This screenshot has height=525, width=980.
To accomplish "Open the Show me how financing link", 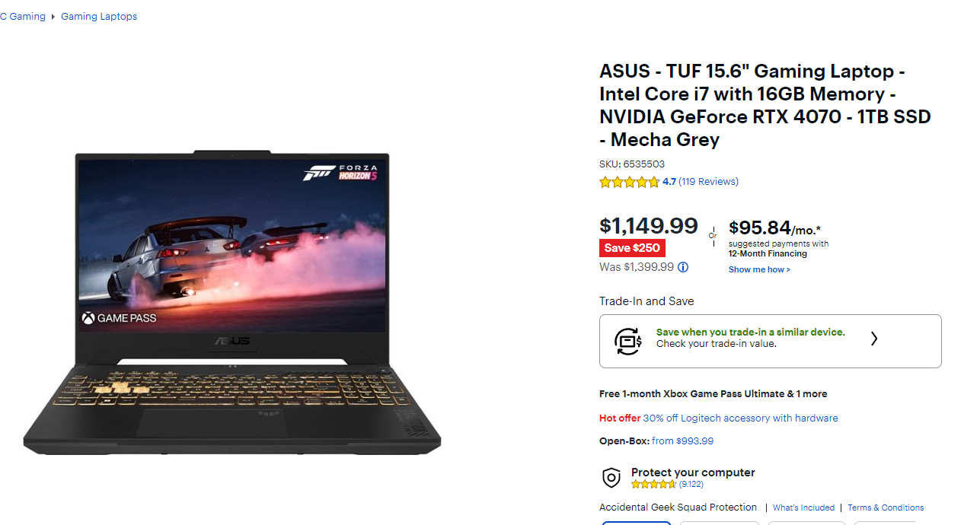I will (x=759, y=269).
